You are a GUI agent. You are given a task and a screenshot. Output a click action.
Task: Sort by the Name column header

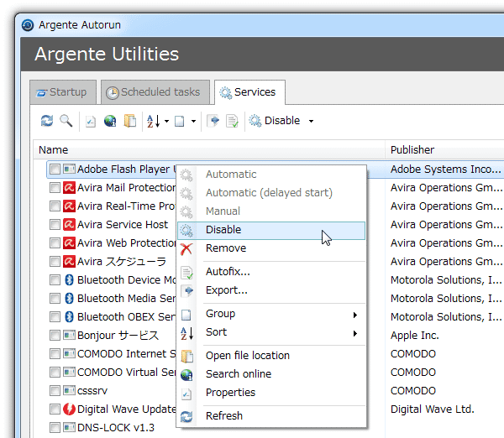tap(209, 150)
